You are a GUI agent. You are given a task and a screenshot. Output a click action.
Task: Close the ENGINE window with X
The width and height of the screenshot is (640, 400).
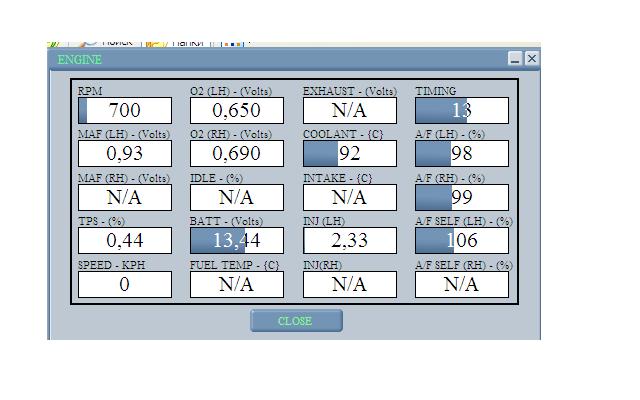(531, 59)
